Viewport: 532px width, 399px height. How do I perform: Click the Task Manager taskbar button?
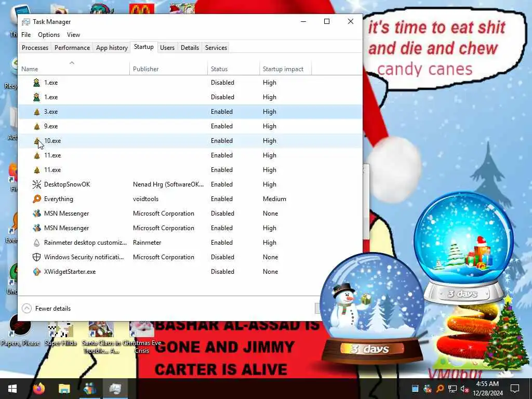point(115,389)
